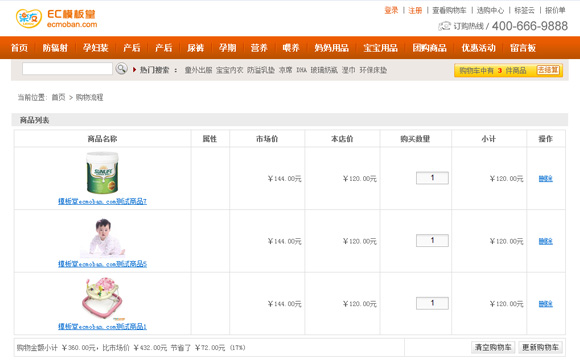Open the milk powder can thumbnail
This screenshot has width=580, height=361.
click(102, 173)
